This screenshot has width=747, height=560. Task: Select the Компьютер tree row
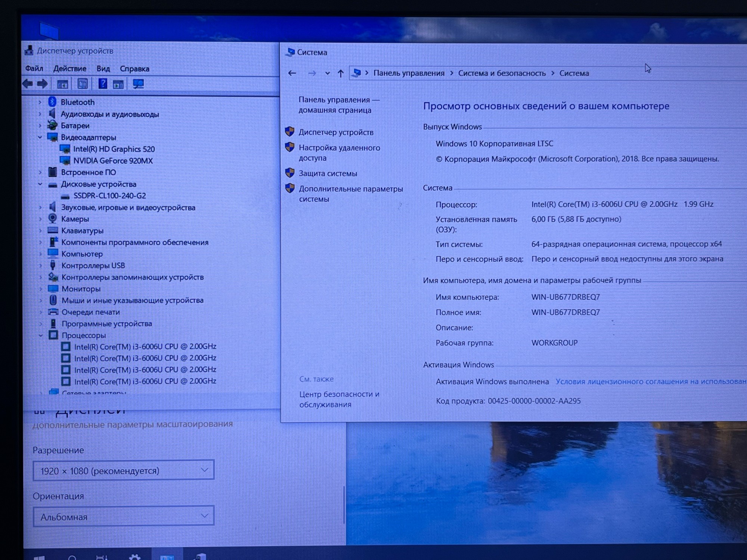(x=82, y=254)
